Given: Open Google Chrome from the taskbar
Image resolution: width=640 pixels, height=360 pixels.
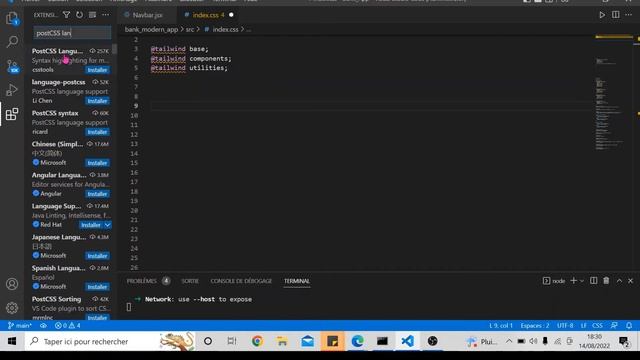Looking at the screenshot, I should (x=257, y=341).
